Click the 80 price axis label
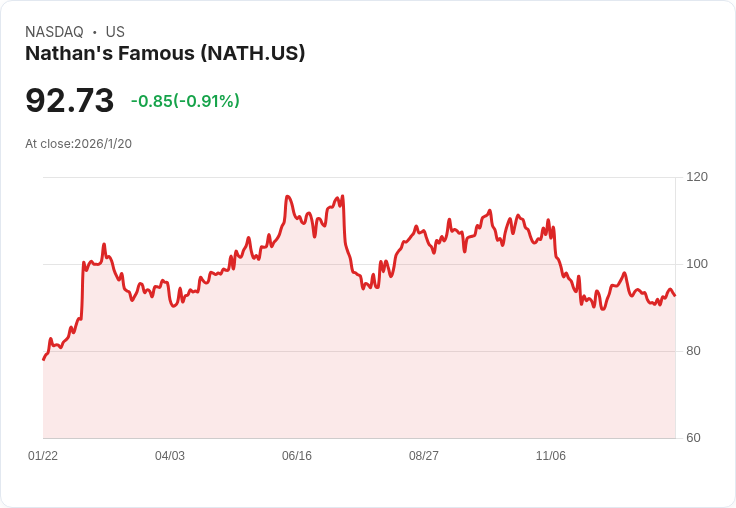This screenshot has height=508, width=736. coord(694,351)
